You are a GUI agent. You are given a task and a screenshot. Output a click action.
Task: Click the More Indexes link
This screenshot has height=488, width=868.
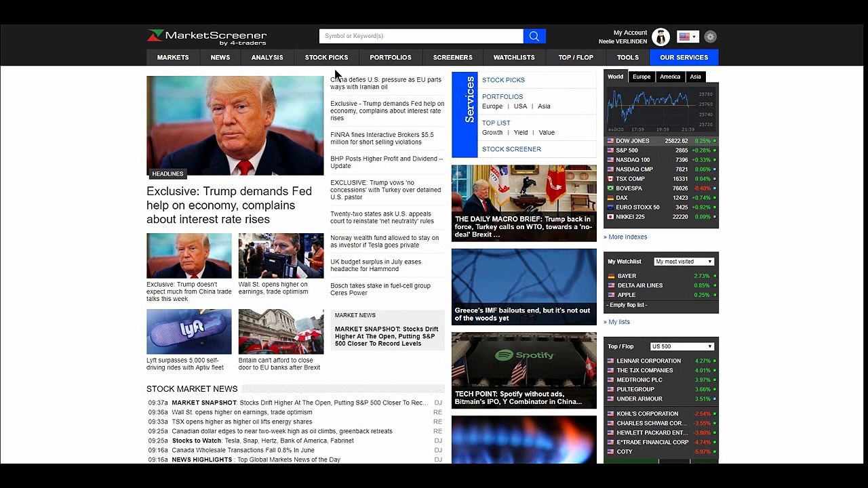pyautogui.click(x=625, y=237)
